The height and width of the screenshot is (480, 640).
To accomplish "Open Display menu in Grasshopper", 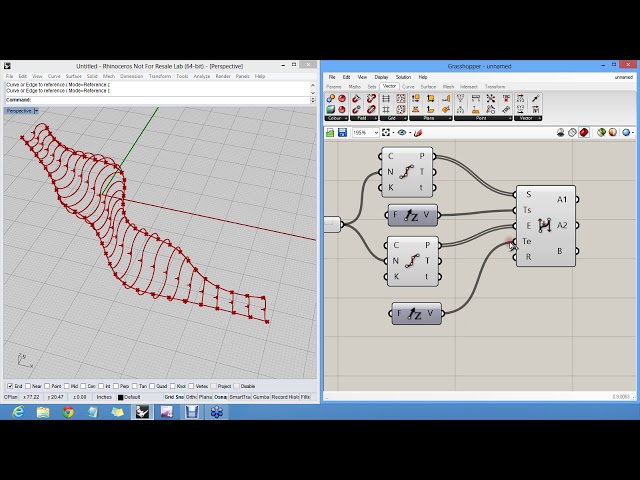I will click(x=381, y=77).
